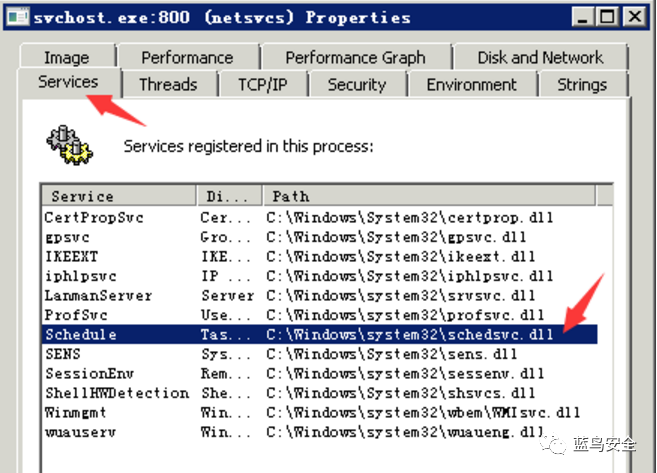The height and width of the screenshot is (473, 657).
Task: Switch to the Environment tab
Action: [x=471, y=84]
